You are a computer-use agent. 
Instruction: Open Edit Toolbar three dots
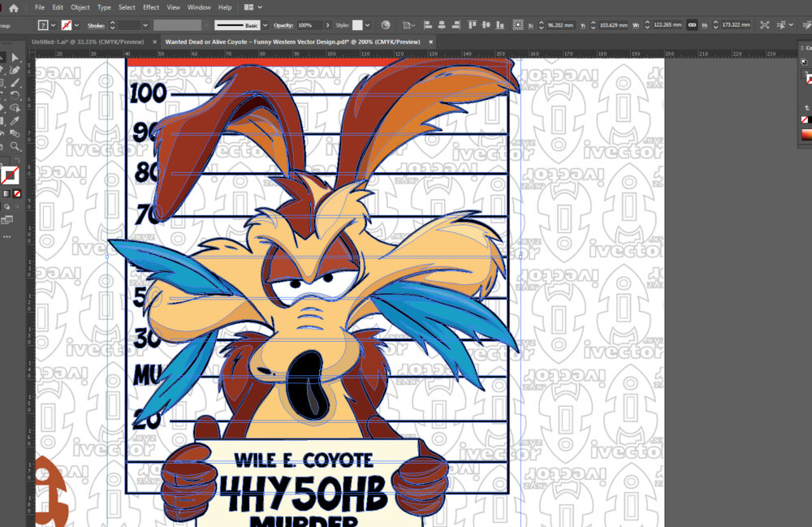(6, 236)
